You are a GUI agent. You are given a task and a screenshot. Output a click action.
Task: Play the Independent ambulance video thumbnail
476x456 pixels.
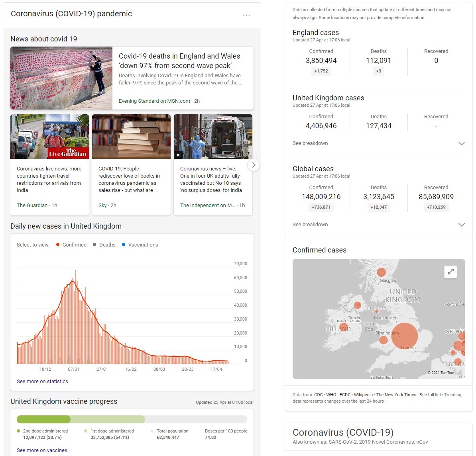click(x=213, y=137)
